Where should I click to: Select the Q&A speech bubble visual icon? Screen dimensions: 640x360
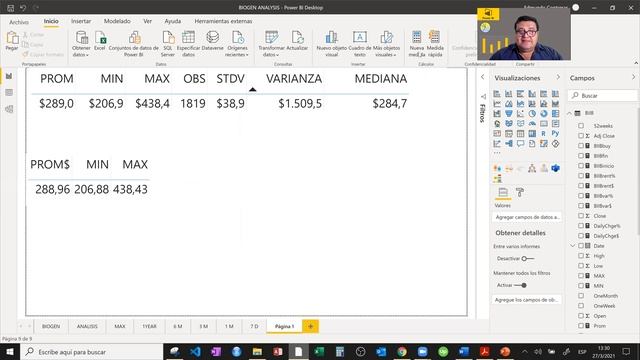tap(520, 144)
